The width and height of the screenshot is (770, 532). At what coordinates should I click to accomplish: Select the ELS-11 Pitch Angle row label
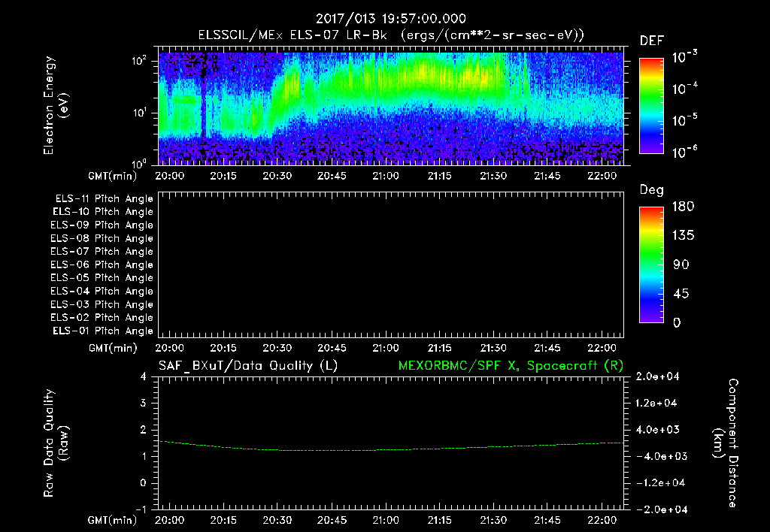tap(104, 199)
